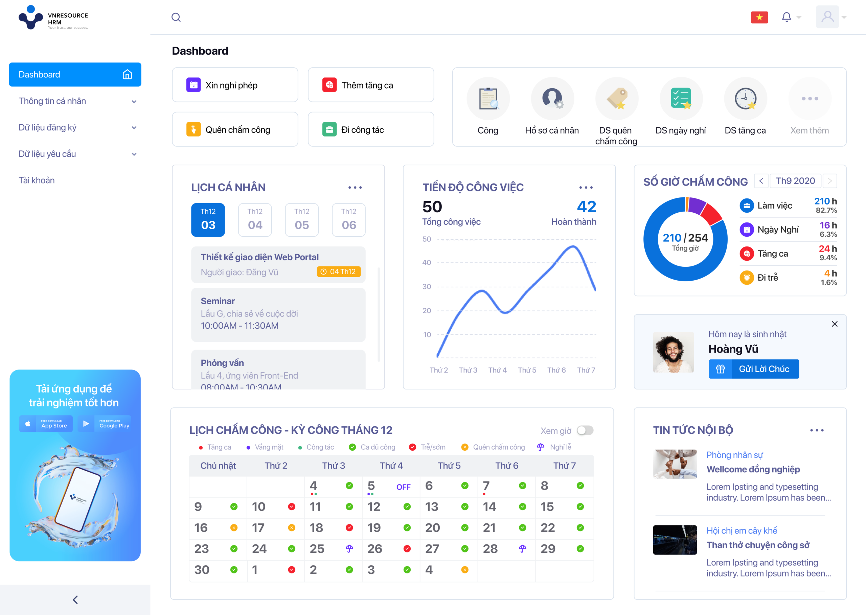Click Xem thêm three-dots icon
This screenshot has width=866, height=616.
810,99
